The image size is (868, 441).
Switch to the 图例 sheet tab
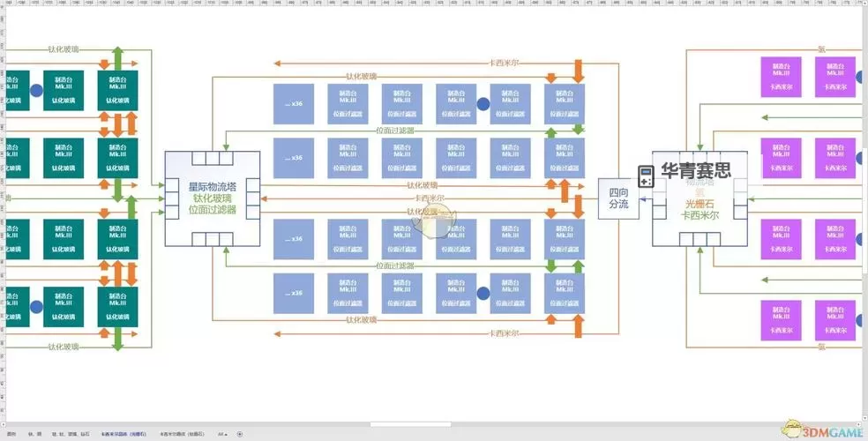click(11, 434)
